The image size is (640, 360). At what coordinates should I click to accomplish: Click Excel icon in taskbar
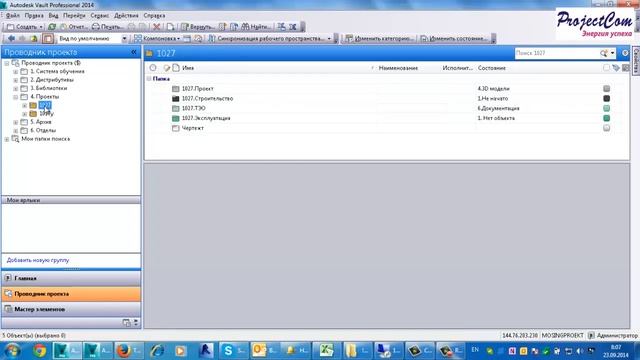coord(326,351)
